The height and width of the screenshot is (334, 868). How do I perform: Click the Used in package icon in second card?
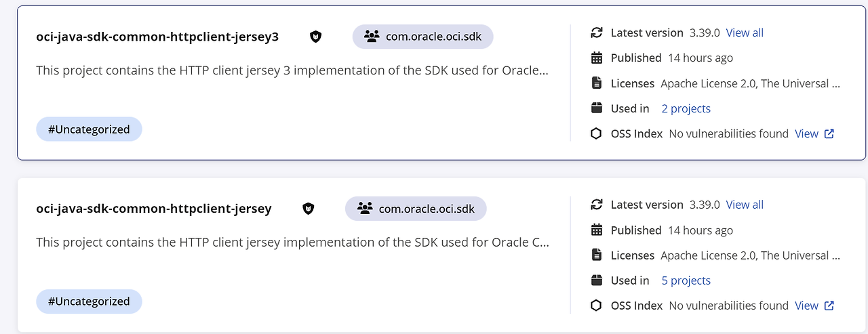coord(597,280)
